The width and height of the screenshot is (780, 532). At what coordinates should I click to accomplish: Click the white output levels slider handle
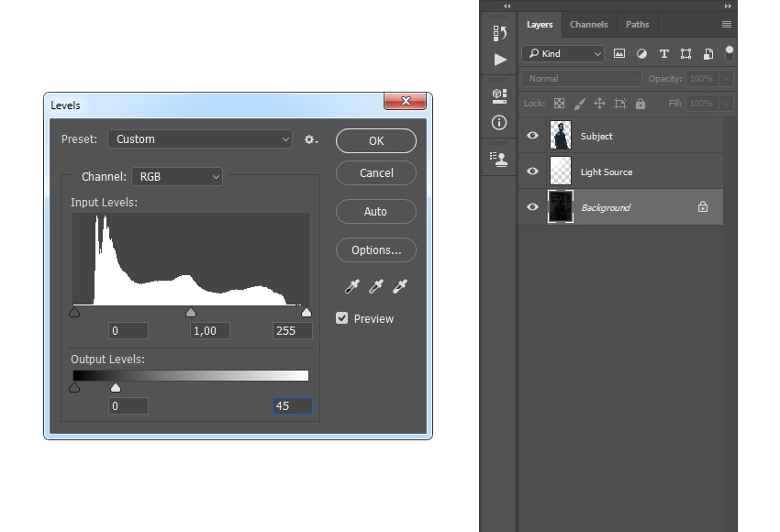pyautogui.click(x=116, y=388)
